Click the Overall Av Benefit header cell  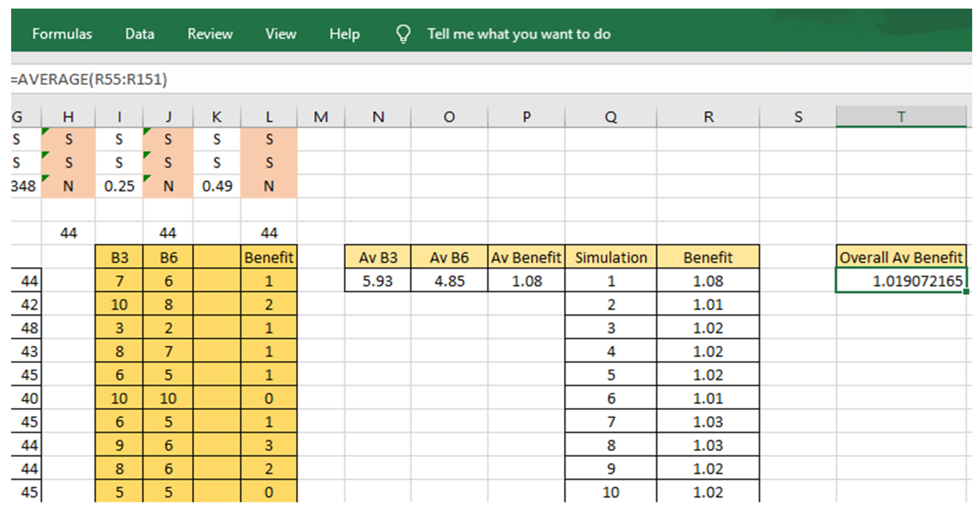901,257
